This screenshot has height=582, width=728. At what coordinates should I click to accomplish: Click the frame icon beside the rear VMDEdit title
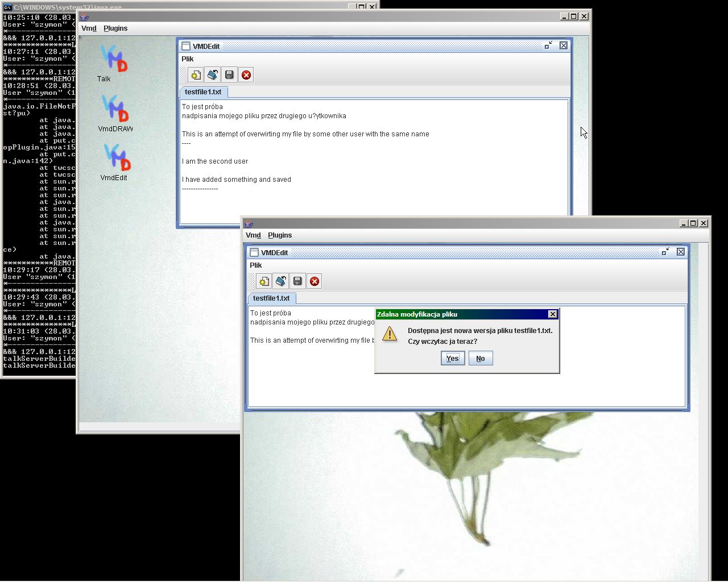pos(185,46)
